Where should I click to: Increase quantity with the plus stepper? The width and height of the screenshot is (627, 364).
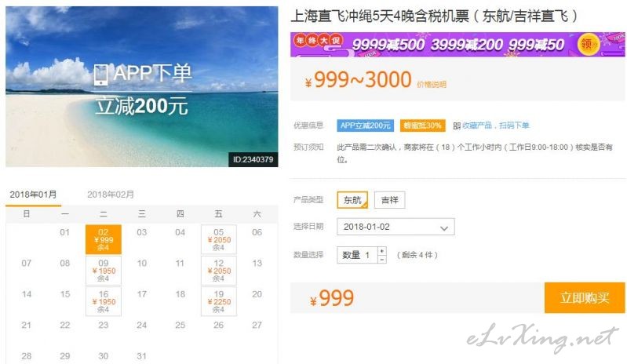click(x=382, y=251)
